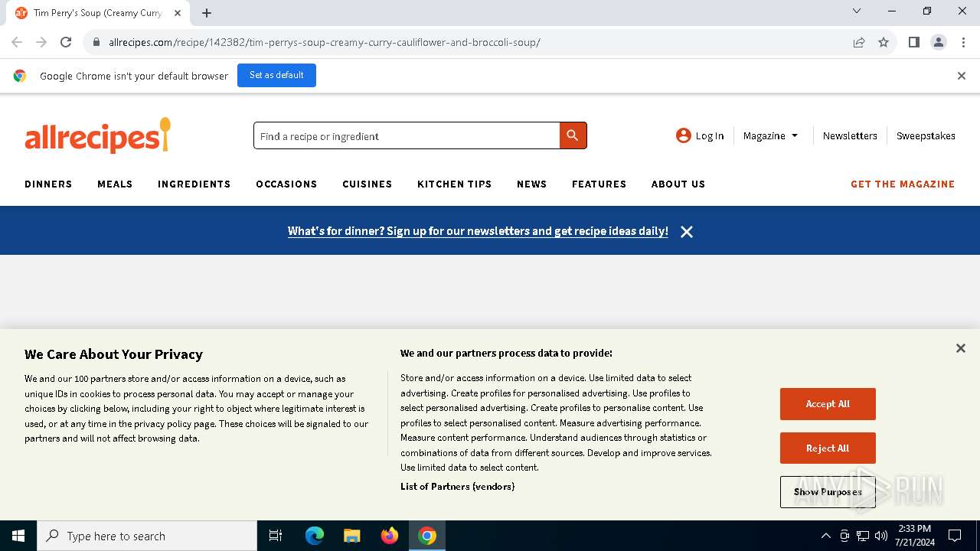Screen dimensions: 980x551
Task: Open the MEALS menu
Action: coord(115,184)
